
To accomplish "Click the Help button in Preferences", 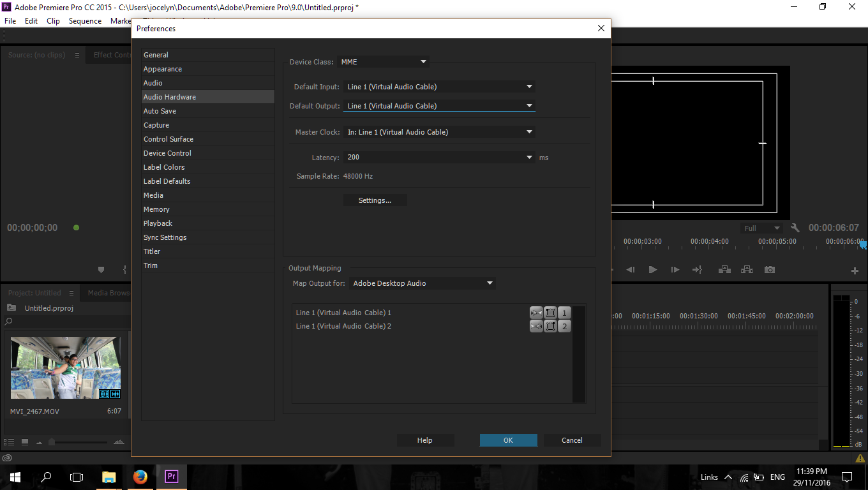I will point(425,440).
